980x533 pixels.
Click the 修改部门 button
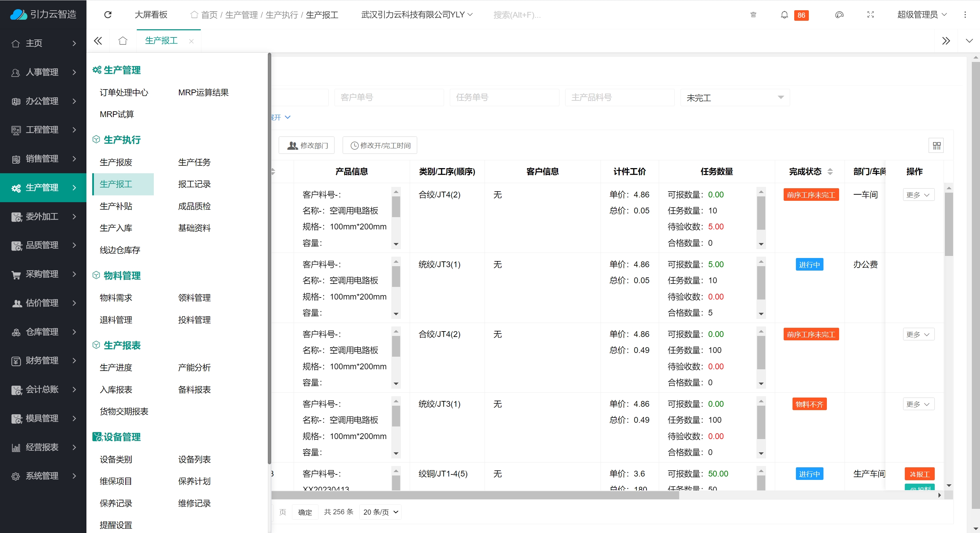(x=307, y=145)
